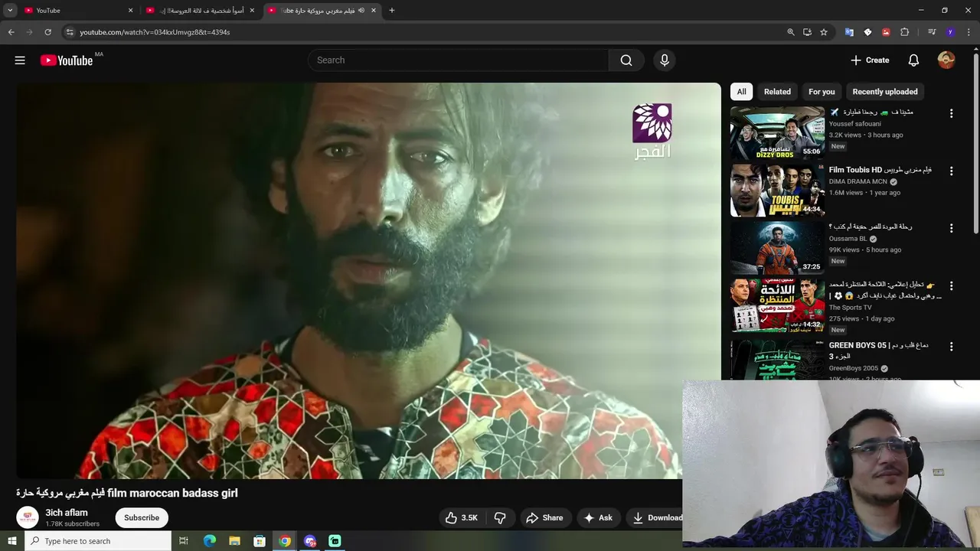Open the tab search dropdown arrow

pos(10,11)
